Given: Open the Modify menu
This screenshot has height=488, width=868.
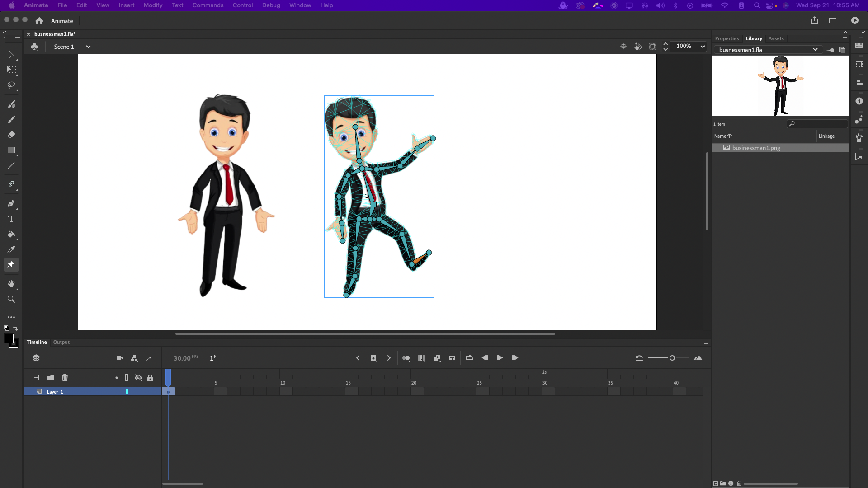Looking at the screenshot, I should coord(153,5).
